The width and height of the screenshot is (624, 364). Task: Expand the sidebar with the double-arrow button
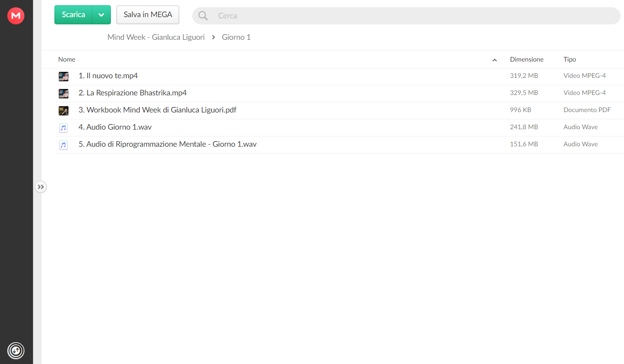41,187
